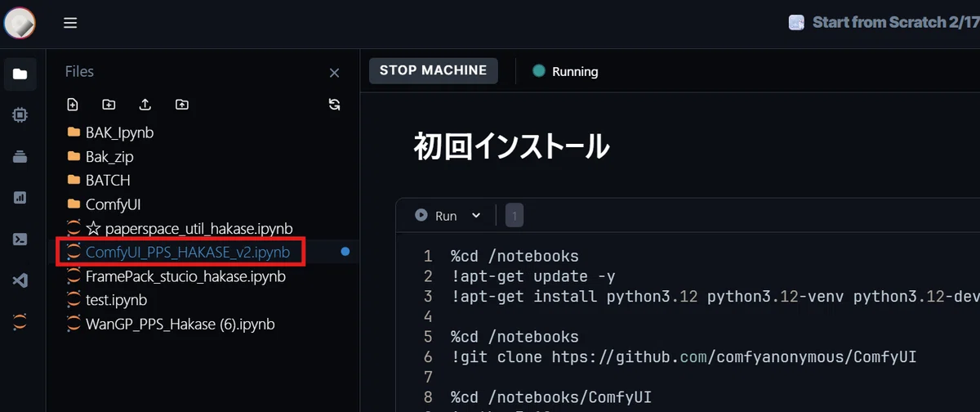This screenshot has width=980, height=412.
Task: Click the Start from Scratch 2/17 title
Action: pyautogui.click(x=895, y=22)
